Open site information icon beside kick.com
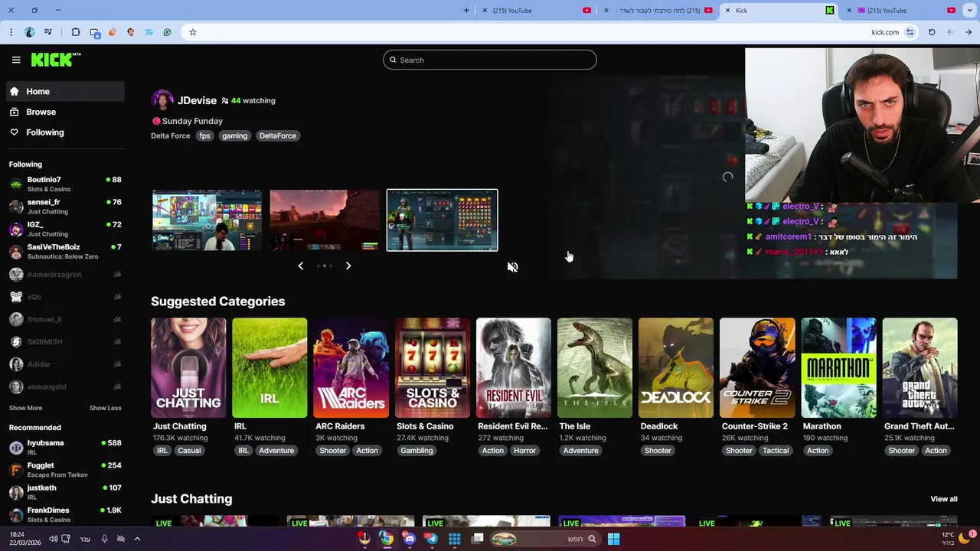 [910, 32]
